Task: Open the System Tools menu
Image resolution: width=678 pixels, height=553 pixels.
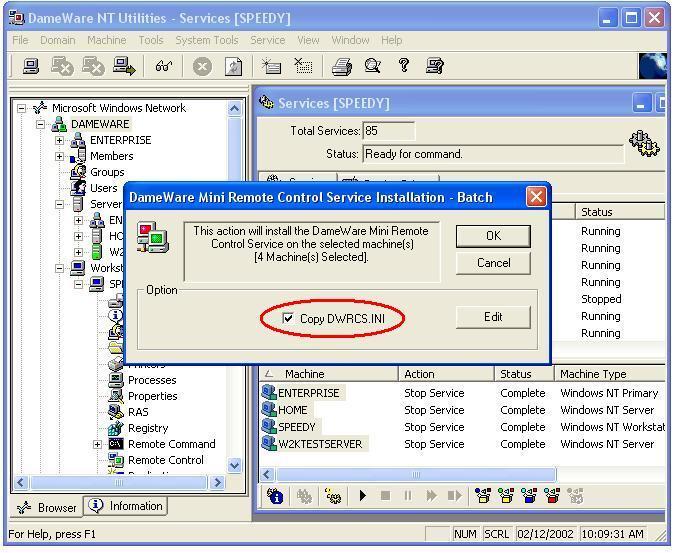Action: pyautogui.click(x=207, y=40)
